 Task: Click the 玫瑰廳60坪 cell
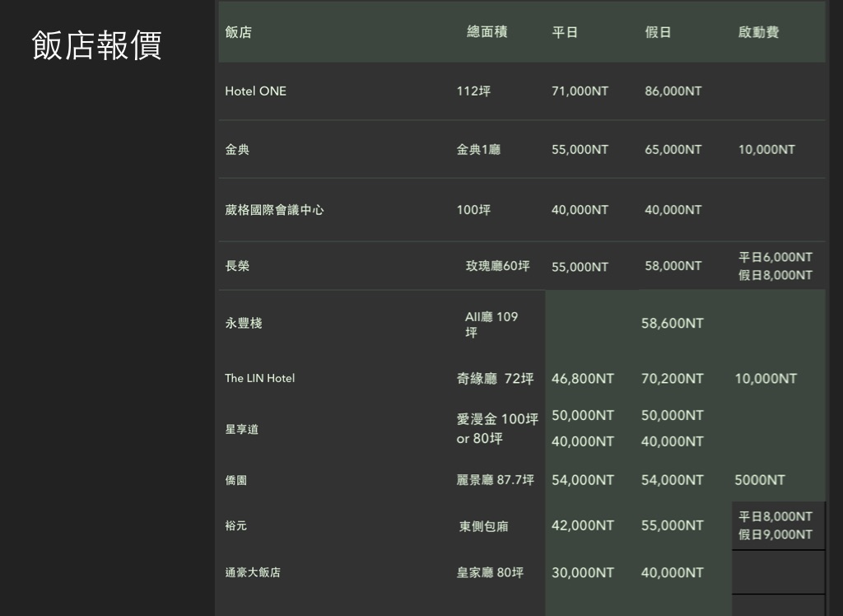[x=497, y=266]
